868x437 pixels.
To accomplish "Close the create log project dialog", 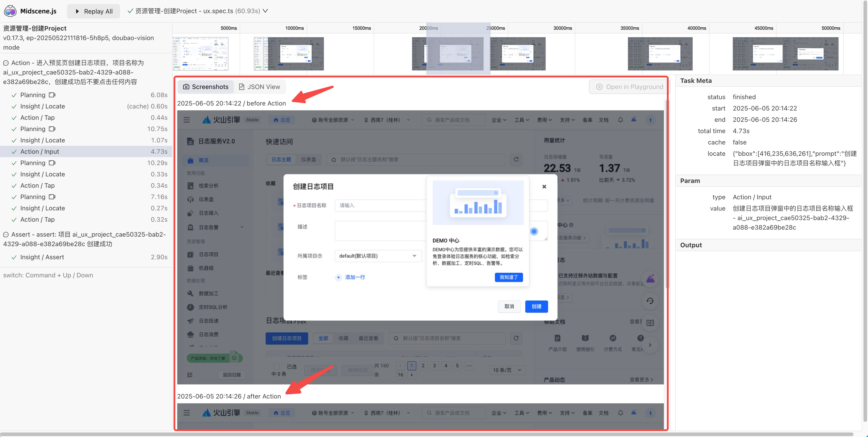I will [544, 186].
